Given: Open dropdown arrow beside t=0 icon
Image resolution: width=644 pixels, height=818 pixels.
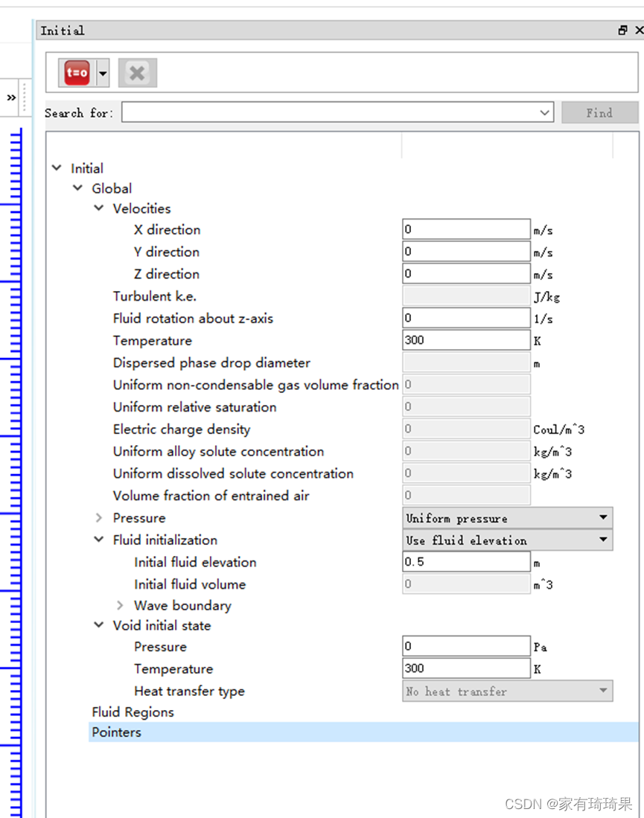Looking at the screenshot, I should click(x=103, y=73).
